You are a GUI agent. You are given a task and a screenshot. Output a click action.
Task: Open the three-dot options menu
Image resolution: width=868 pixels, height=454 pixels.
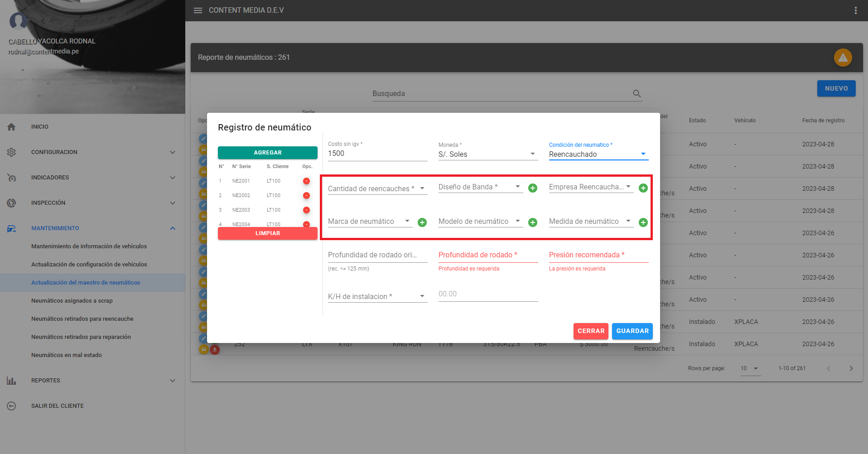click(855, 10)
